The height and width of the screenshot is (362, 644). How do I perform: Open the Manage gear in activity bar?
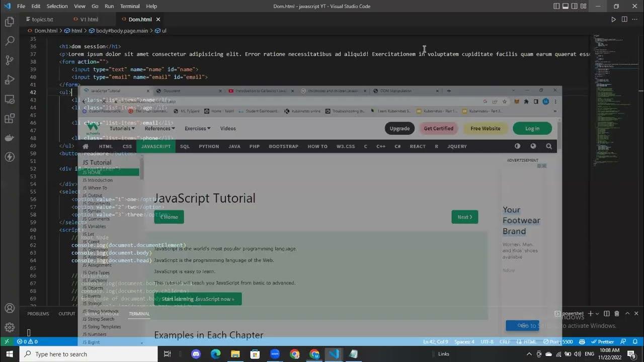point(10,327)
